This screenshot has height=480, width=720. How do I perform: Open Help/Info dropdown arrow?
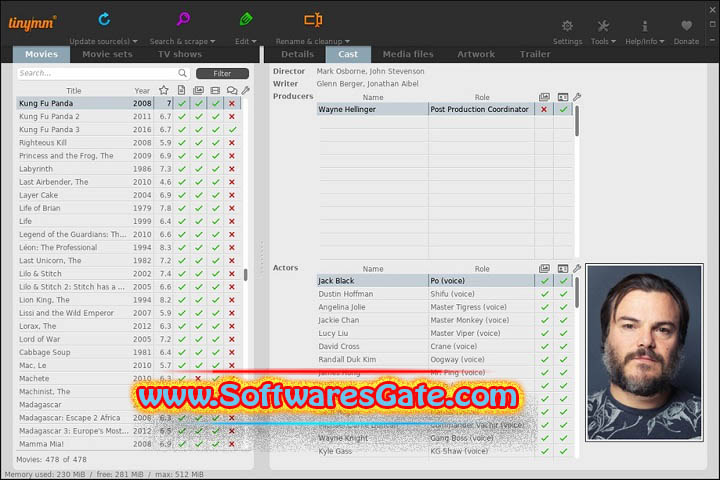662,41
